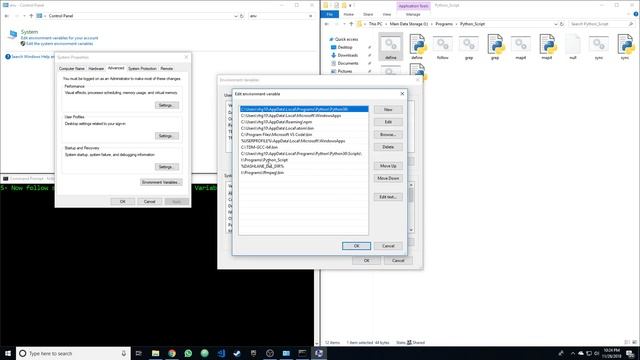Screen dimensions: 640x360
Task: Click the Move Down button
Action: tap(388, 178)
